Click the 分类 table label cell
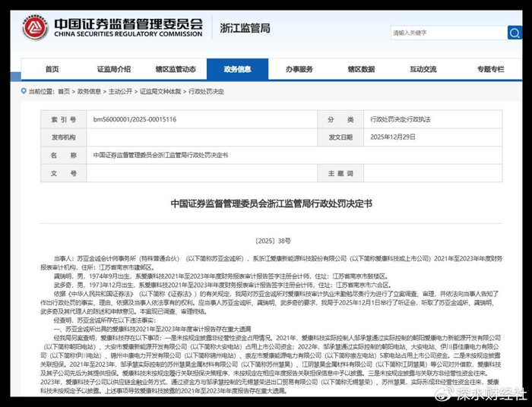 click(x=340, y=119)
